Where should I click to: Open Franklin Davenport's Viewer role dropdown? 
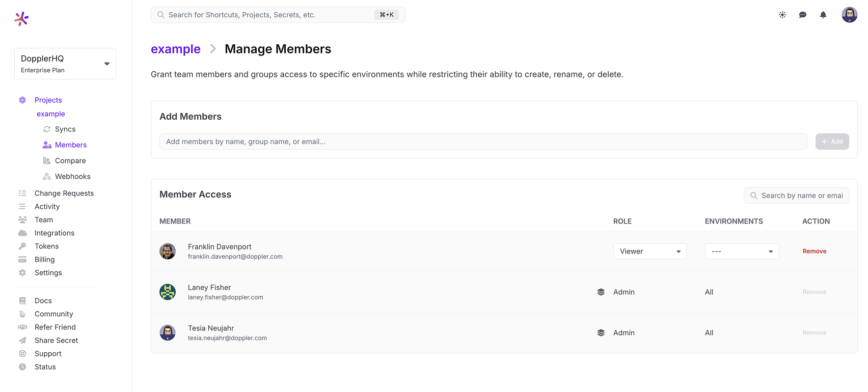[x=650, y=251]
